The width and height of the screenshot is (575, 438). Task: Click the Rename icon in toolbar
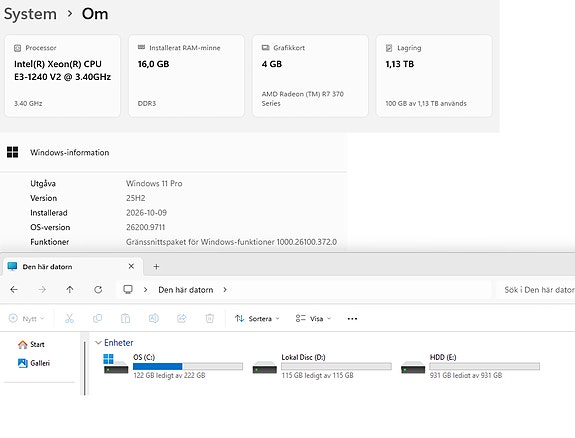point(154,318)
